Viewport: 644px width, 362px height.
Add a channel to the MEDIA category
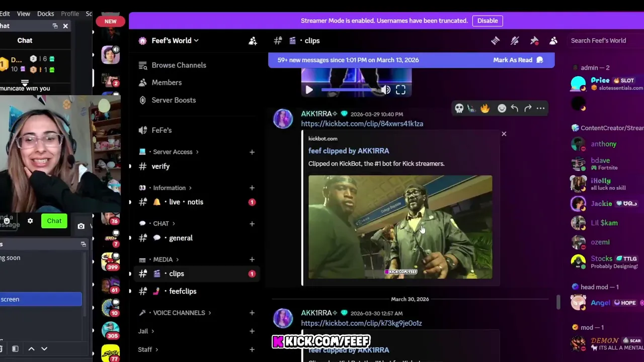(x=252, y=259)
